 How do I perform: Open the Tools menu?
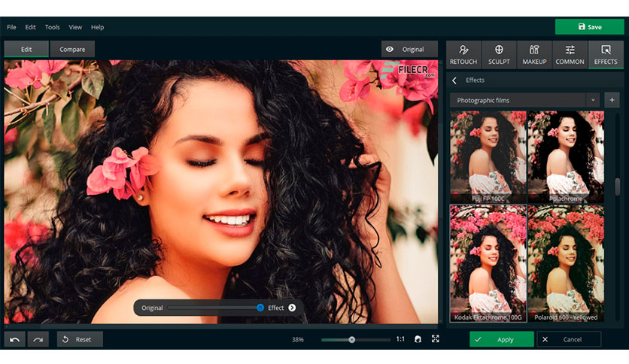(x=52, y=27)
